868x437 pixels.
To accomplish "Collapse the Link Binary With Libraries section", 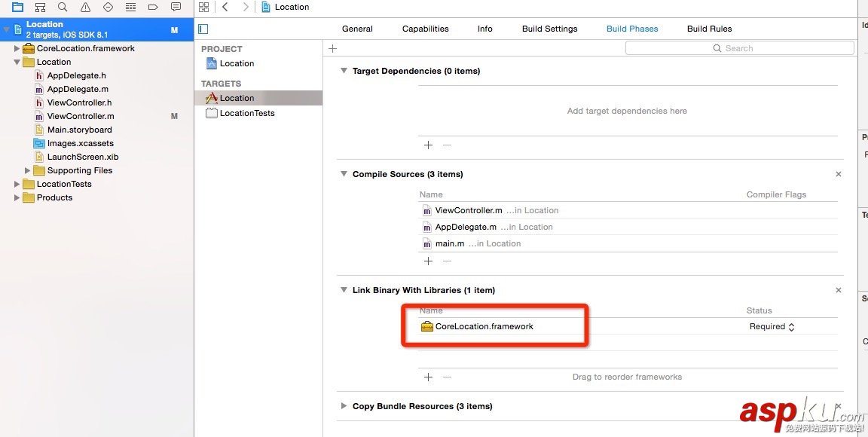I will [x=344, y=290].
